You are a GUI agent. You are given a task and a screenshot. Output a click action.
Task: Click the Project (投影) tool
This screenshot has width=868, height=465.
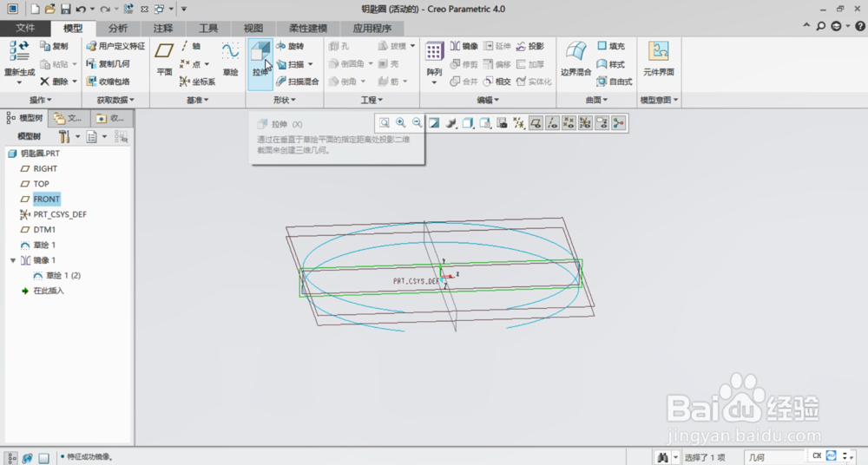[529, 46]
